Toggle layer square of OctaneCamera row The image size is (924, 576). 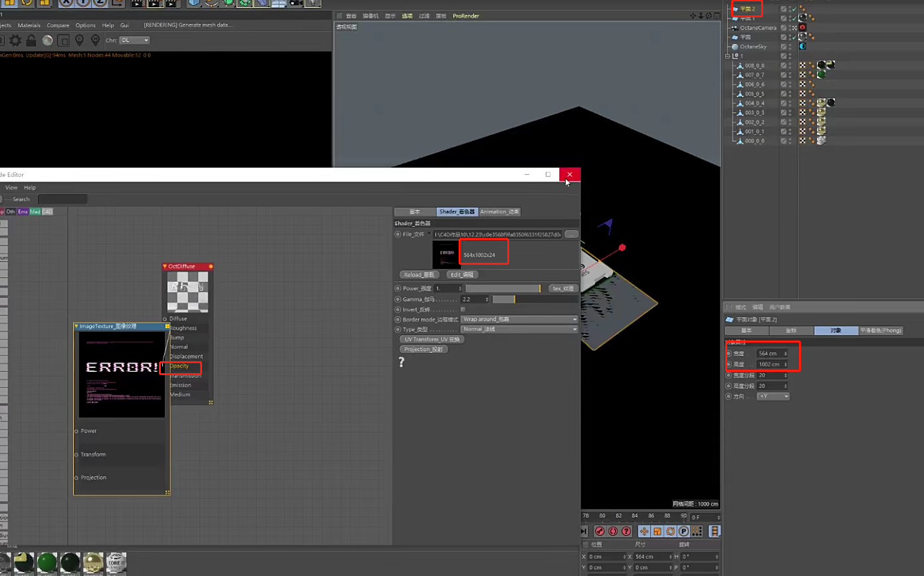coord(784,28)
